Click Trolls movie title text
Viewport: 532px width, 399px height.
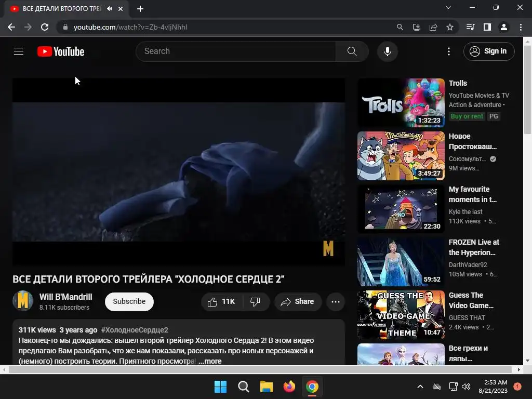(x=458, y=83)
